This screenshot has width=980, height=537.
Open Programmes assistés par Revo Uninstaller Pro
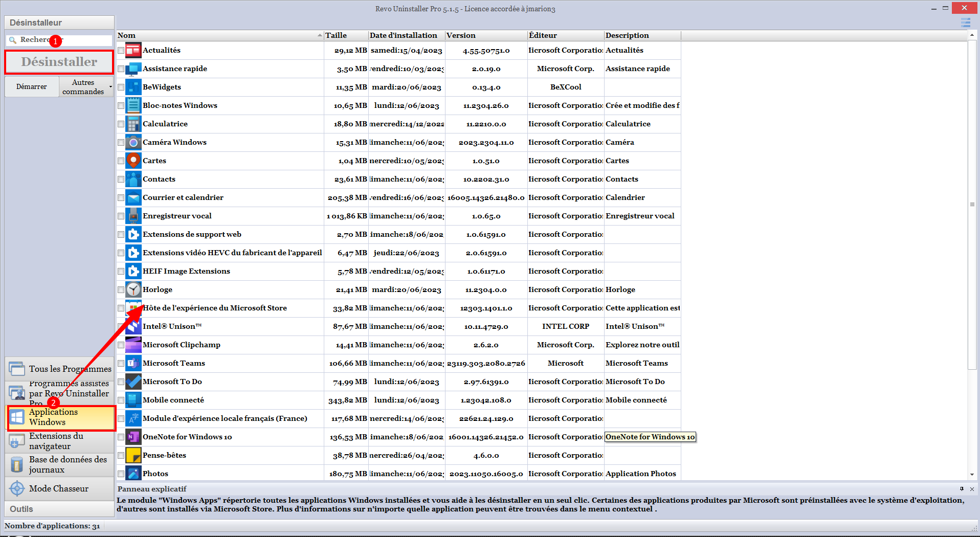point(60,393)
